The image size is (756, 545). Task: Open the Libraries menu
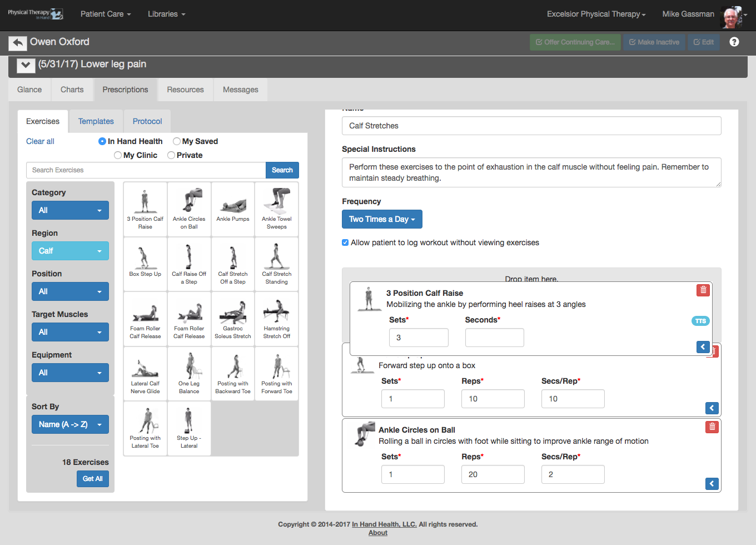167,14
